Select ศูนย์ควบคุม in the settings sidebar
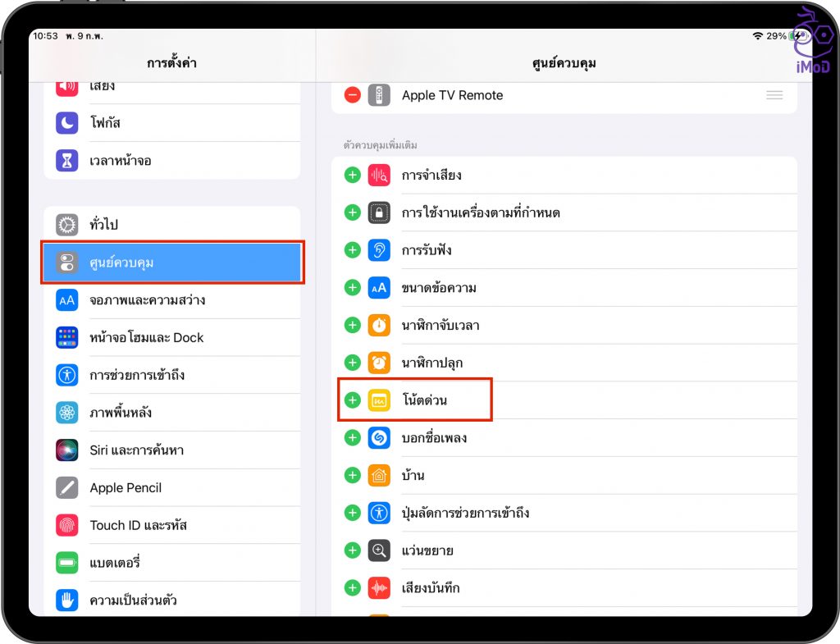840x644 pixels. pyautogui.click(x=172, y=263)
